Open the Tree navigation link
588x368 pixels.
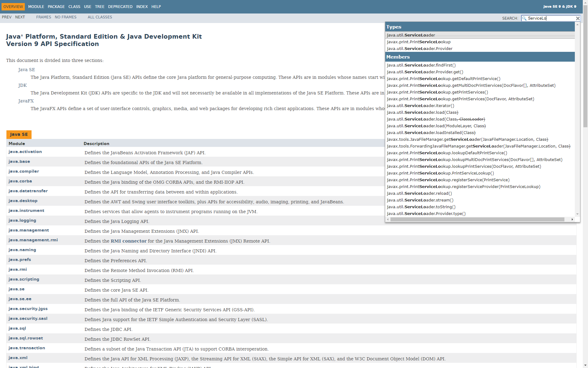[x=100, y=6]
